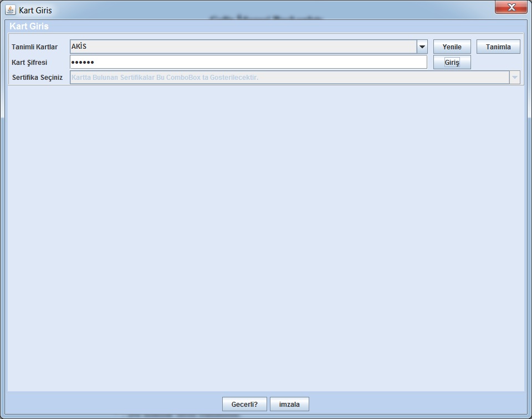Focus the Kart Şifresi password field
Screen dimensions: 532x419
tap(248, 62)
